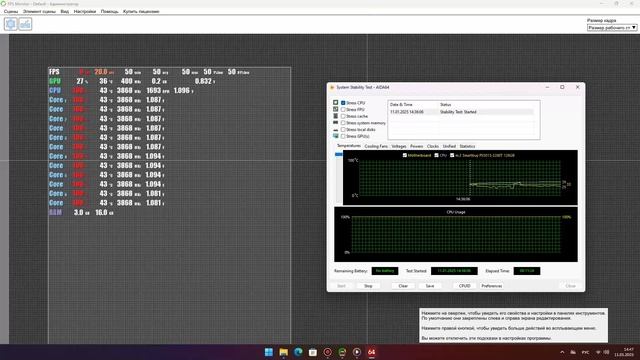Image resolution: width=640 pixels, height=360 pixels.
Task: Click the Save button in AIDA64
Action: click(430, 286)
